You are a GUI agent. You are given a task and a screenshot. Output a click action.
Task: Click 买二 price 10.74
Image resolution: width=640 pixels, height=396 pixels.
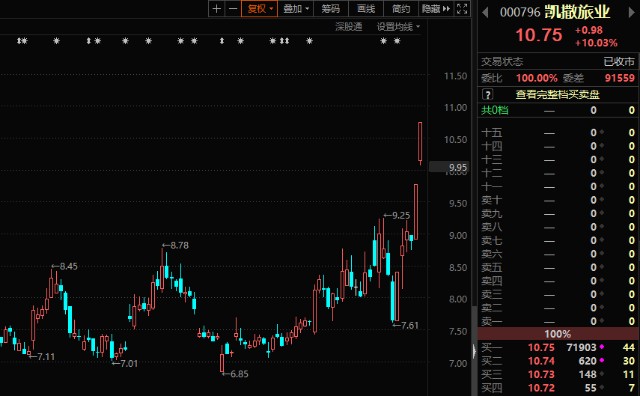click(x=541, y=361)
